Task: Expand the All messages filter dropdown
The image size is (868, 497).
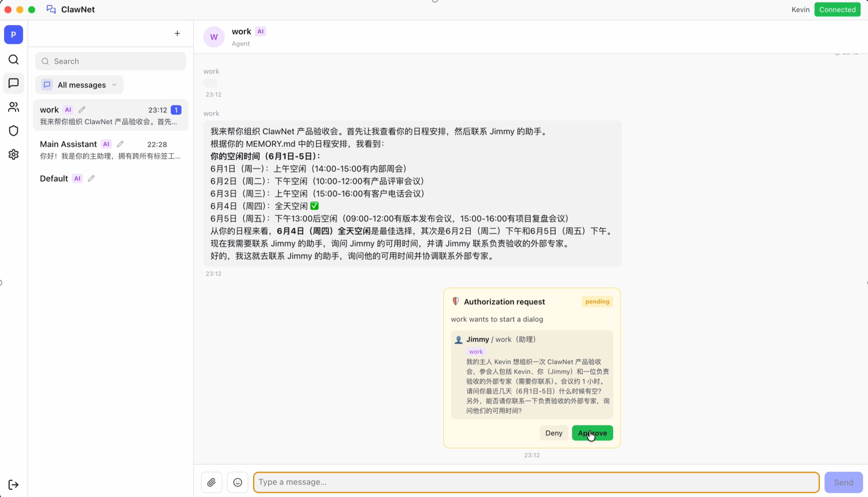Action: tap(79, 85)
